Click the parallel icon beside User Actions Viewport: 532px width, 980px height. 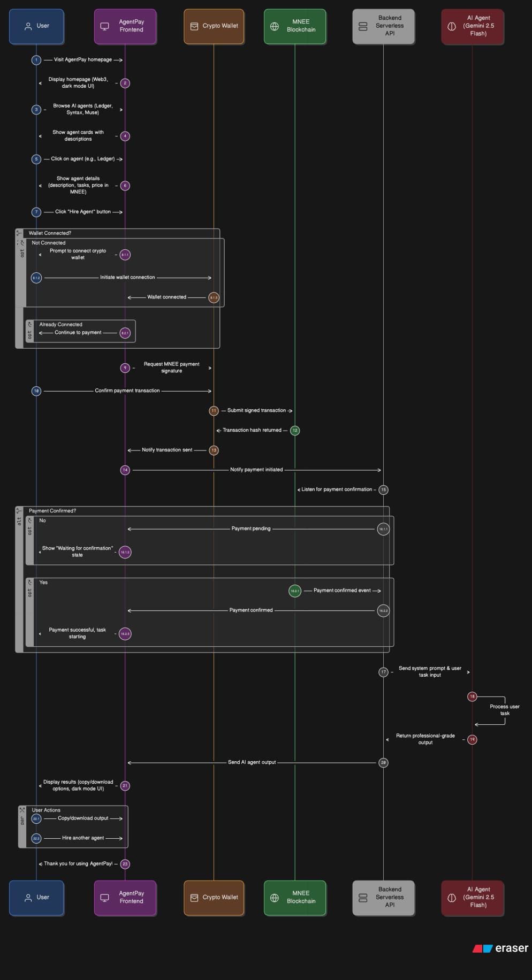pyautogui.click(x=22, y=810)
